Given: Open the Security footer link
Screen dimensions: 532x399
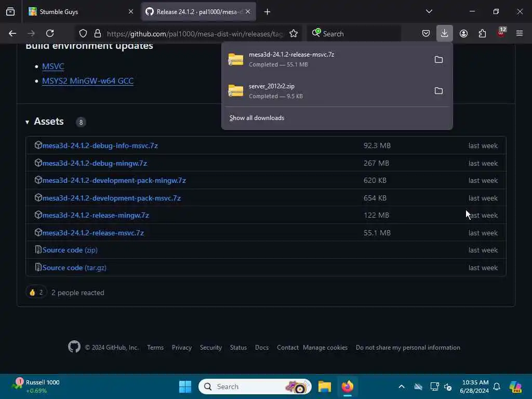Looking at the screenshot, I should point(211,348).
